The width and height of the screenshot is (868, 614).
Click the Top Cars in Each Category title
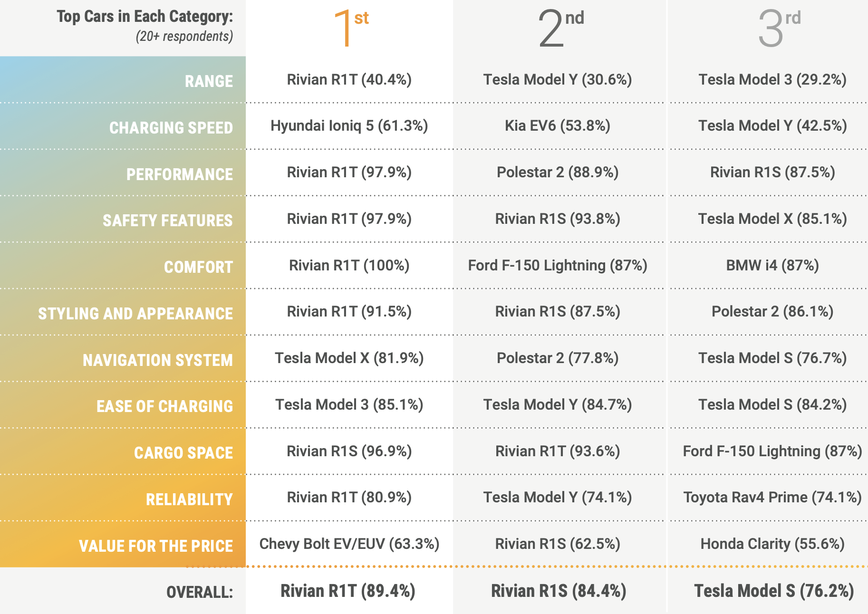pyautogui.click(x=145, y=17)
